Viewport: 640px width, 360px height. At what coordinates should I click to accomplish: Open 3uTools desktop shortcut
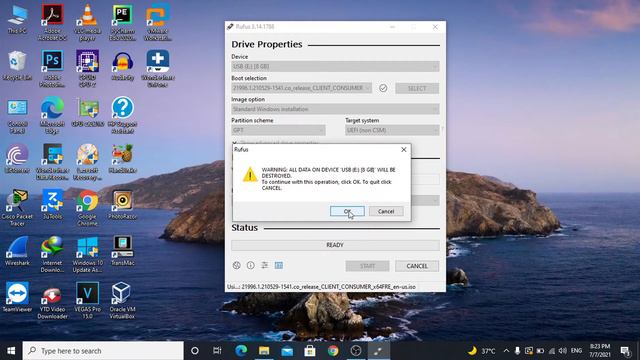click(x=52, y=205)
